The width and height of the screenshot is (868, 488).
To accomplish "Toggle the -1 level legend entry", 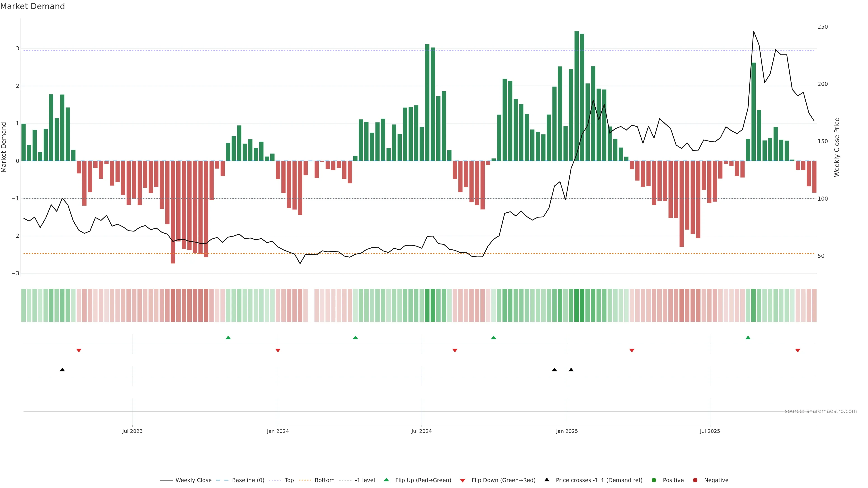I will click(x=365, y=480).
